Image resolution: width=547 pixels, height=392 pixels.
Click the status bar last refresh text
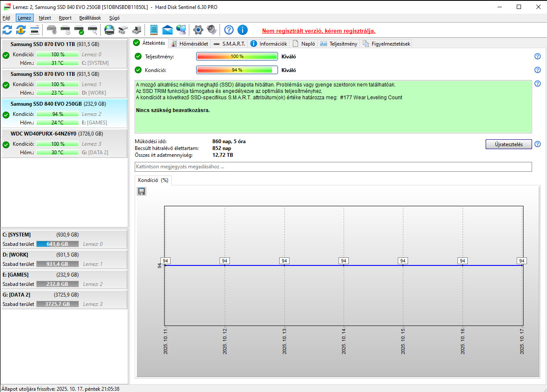(60, 389)
